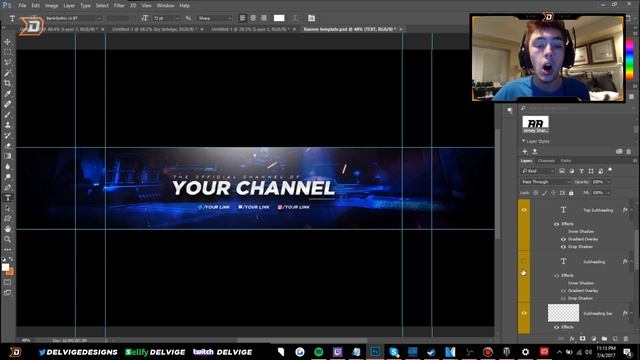Image resolution: width=640 pixels, height=360 pixels.
Task: Open the Filter menu
Action: (x=119, y=6)
